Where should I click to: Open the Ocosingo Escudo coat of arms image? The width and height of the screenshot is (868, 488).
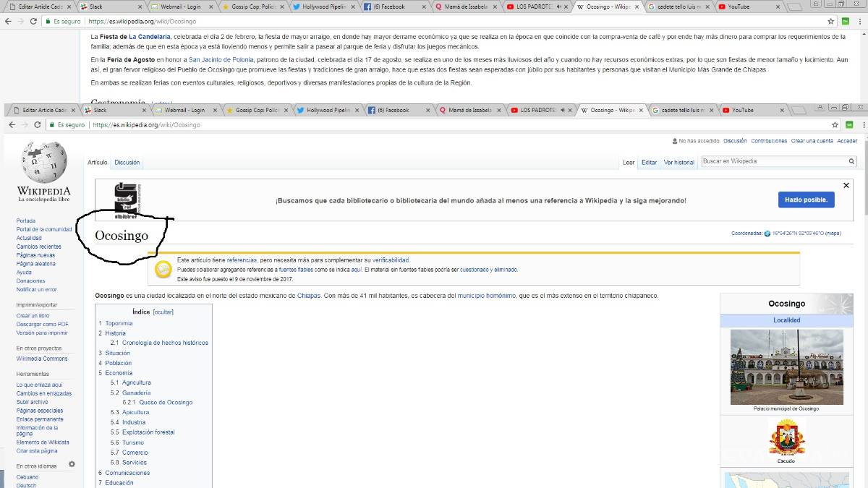coord(786,436)
